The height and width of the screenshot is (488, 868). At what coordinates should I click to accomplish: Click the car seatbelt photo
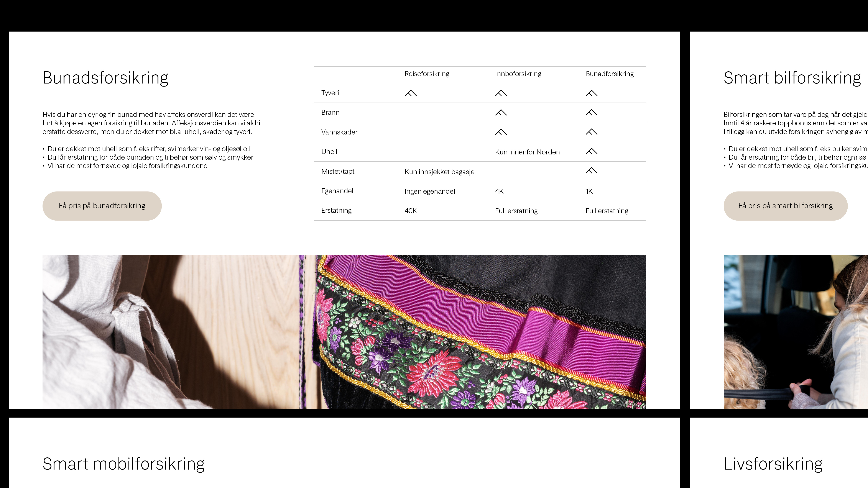(796, 332)
